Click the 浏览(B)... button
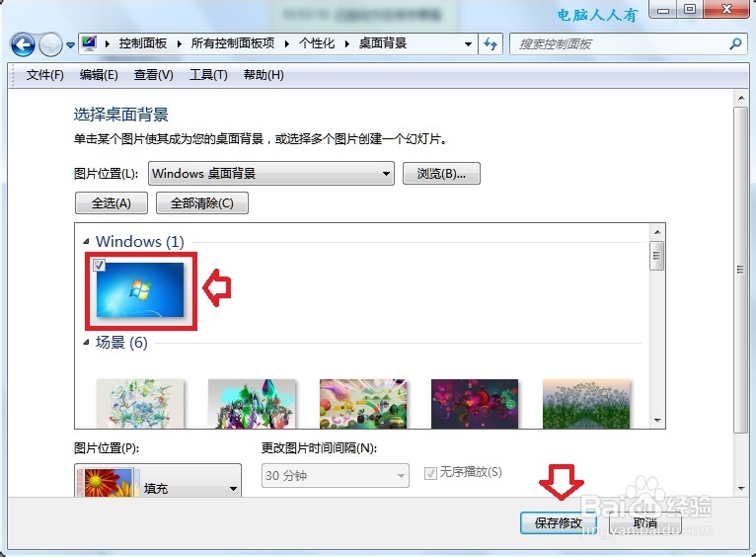 coord(441,174)
